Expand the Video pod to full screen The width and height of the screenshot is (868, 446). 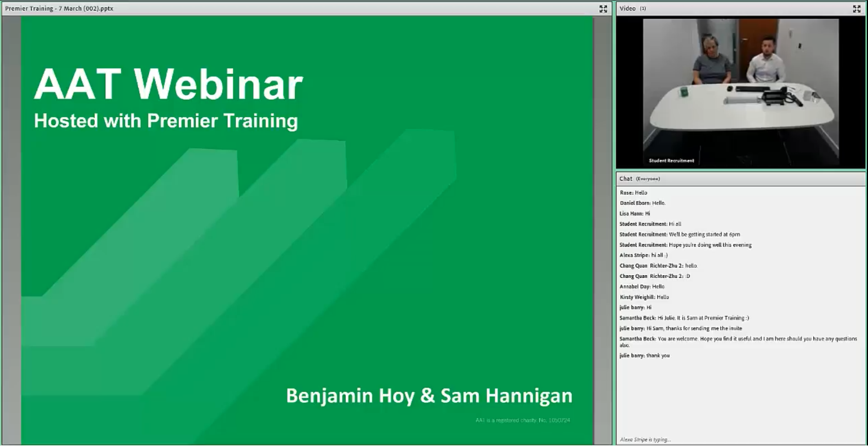857,9
